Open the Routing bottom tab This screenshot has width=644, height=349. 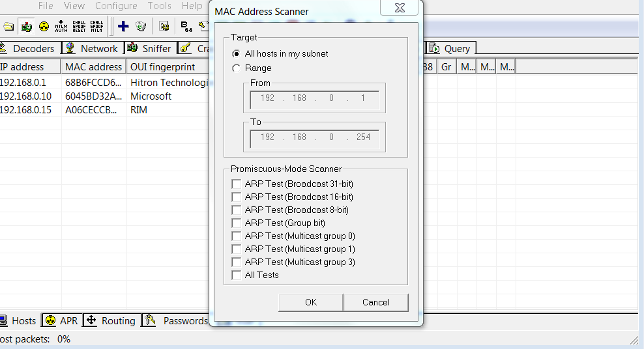point(111,321)
